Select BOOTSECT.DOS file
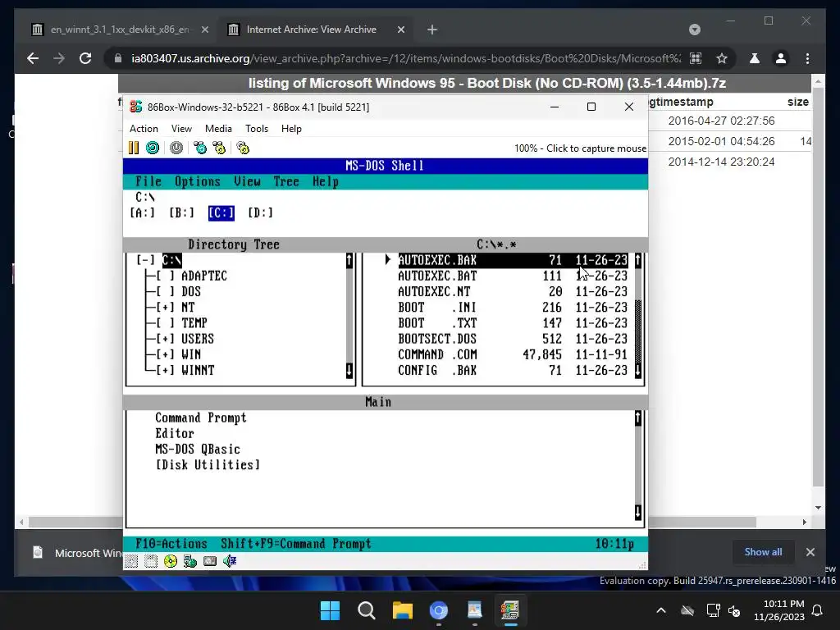Image resolution: width=840 pixels, height=630 pixels. tap(512, 339)
